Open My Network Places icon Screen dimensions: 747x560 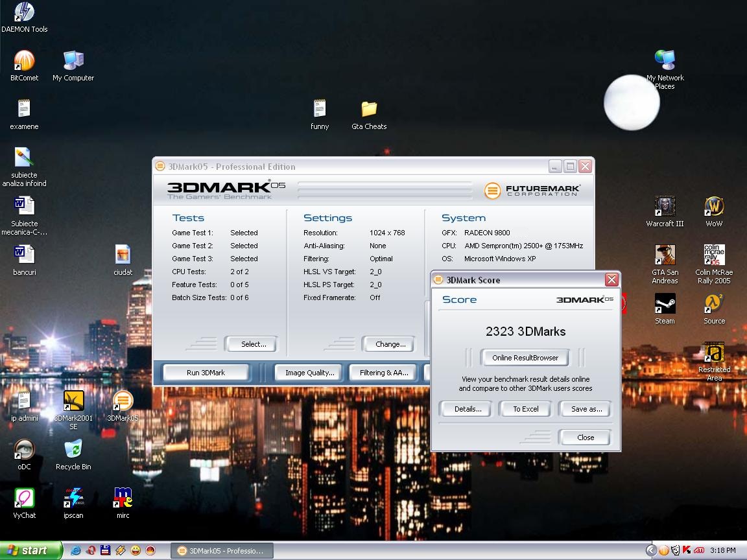665,70
